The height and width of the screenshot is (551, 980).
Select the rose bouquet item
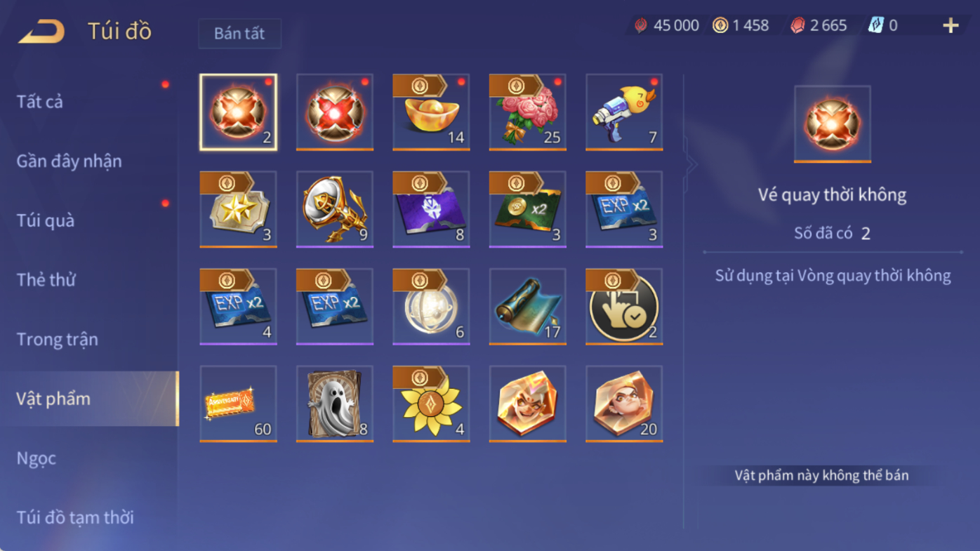(x=528, y=112)
